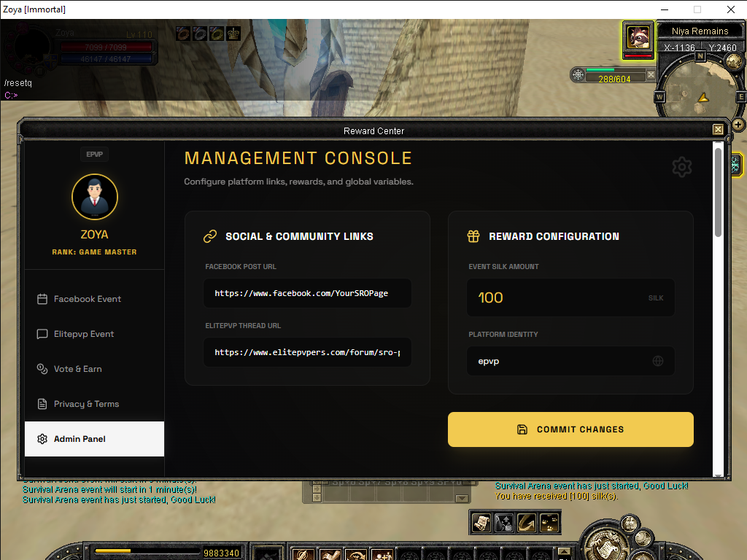Click the gift icon beside Reward Configuration
The width and height of the screenshot is (747, 560).
(x=473, y=236)
